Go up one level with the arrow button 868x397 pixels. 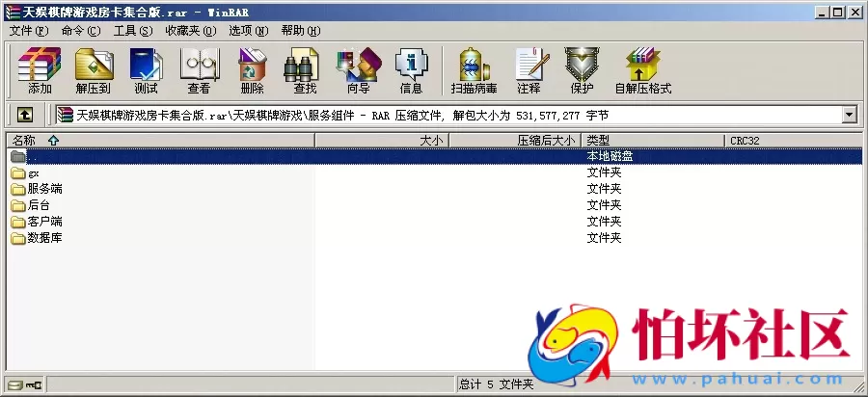(x=24, y=115)
